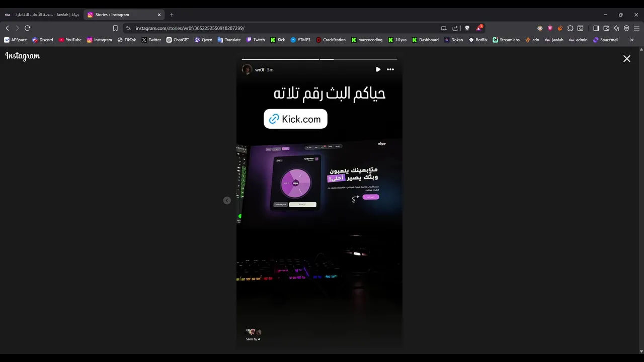The width and height of the screenshot is (644, 362).
Task: Open the Dashboard bookmark
Action: click(426, 40)
